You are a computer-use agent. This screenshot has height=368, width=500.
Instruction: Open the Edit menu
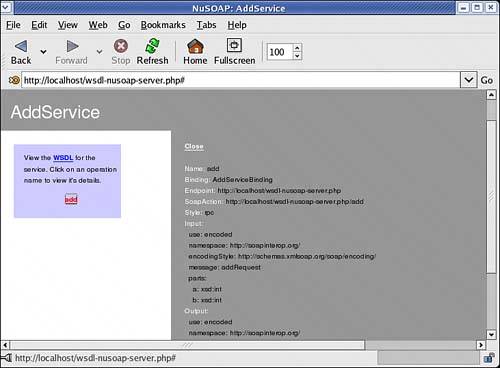[39, 25]
